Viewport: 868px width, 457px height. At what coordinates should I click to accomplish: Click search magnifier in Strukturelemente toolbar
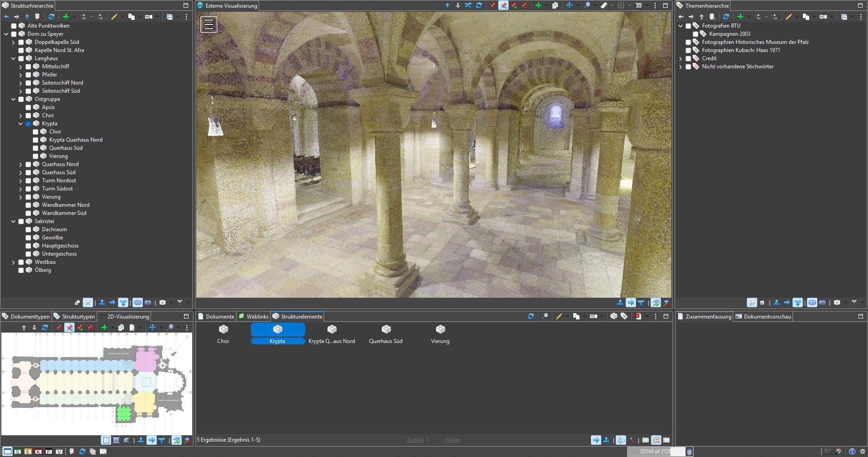pyautogui.click(x=545, y=316)
